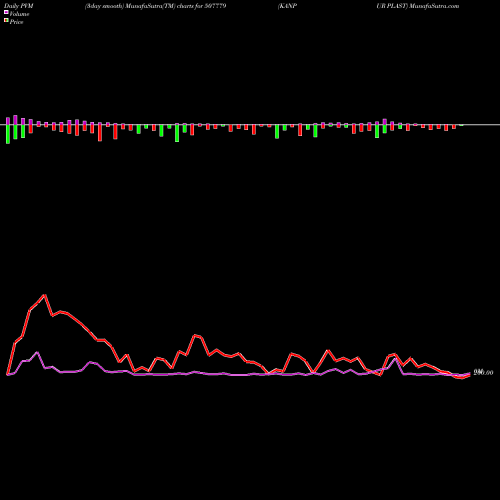Screen dimensions: 500x500
Task: Click the Volume legend label
Action: tap(19, 14)
